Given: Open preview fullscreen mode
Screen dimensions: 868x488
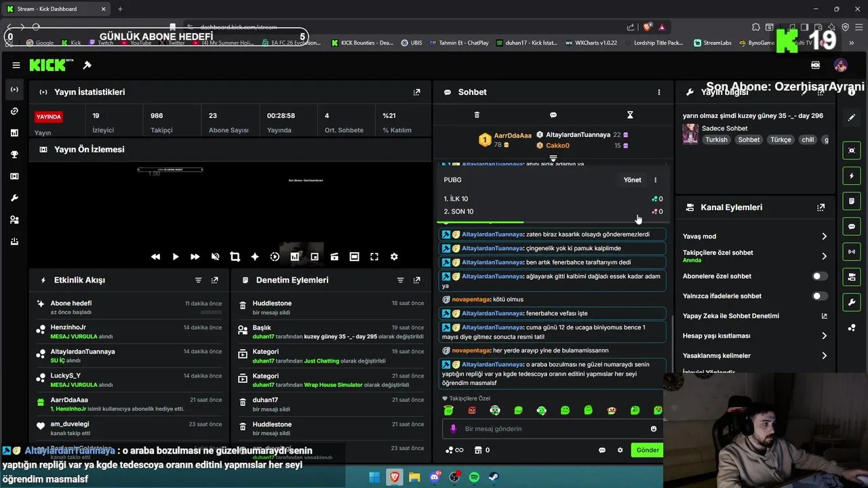Looking at the screenshot, I should 374,257.
